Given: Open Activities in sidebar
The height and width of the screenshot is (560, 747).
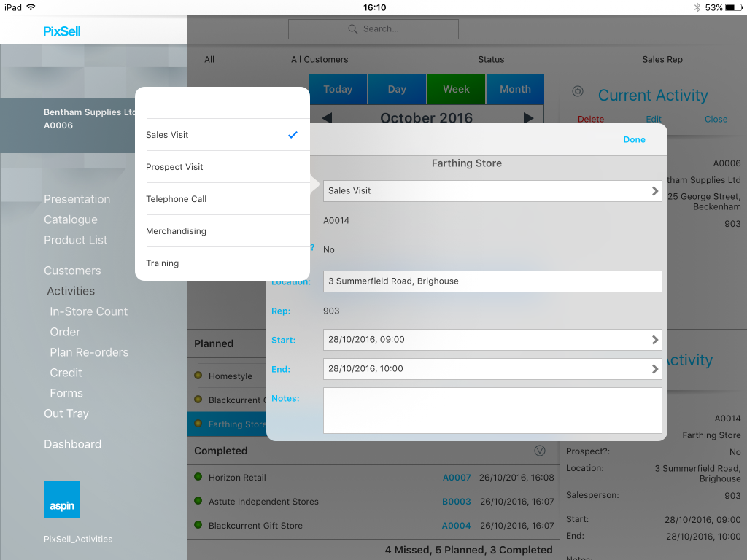Looking at the screenshot, I should pos(71,291).
